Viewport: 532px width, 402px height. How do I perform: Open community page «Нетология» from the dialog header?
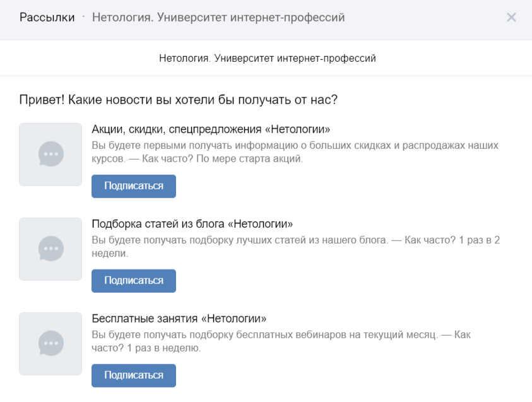pos(218,17)
